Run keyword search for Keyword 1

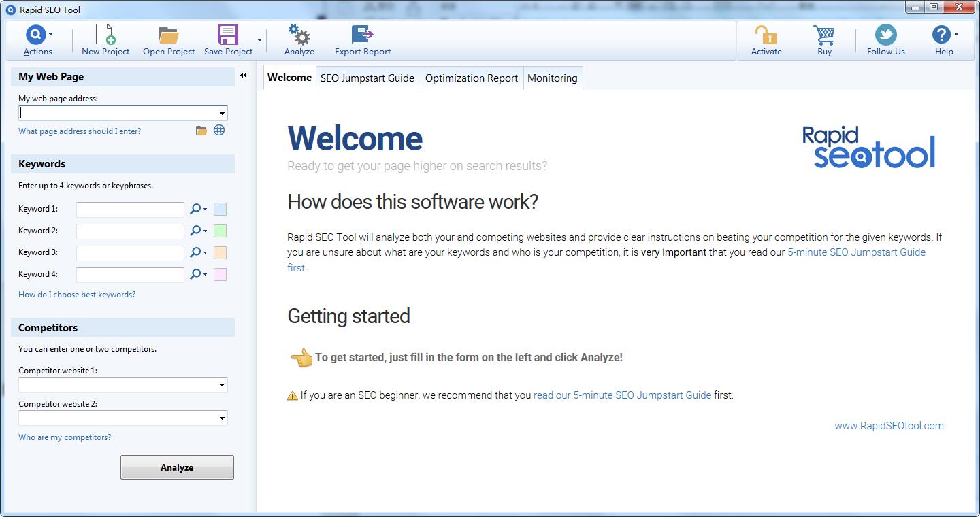tap(195, 209)
